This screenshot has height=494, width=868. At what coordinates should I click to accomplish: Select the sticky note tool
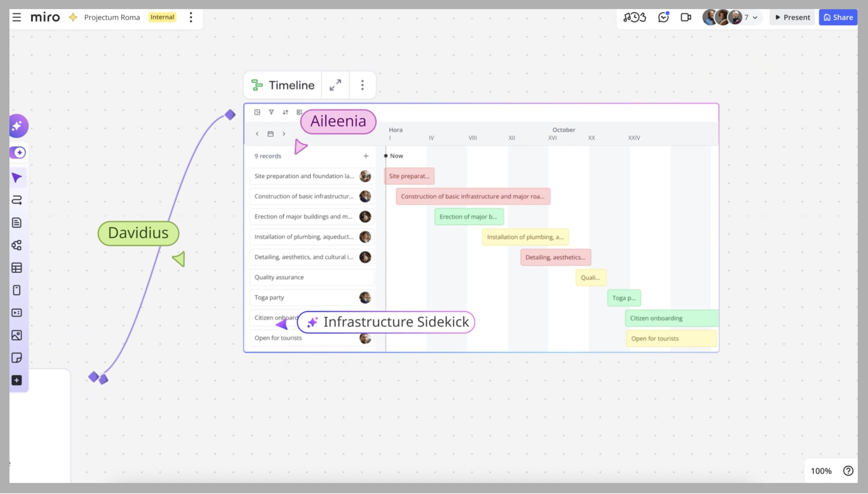point(17,358)
